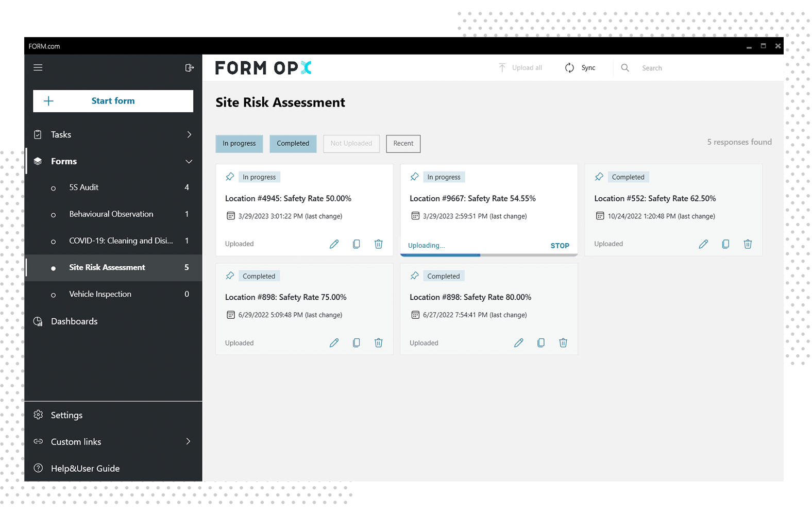
Task: Copy the Safety Rate 80.00% response
Action: point(541,343)
